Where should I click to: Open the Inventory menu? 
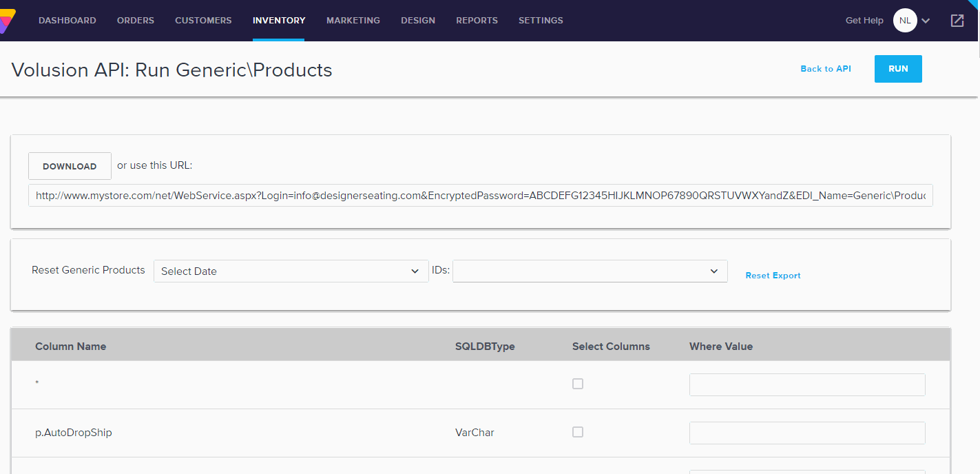(x=279, y=21)
